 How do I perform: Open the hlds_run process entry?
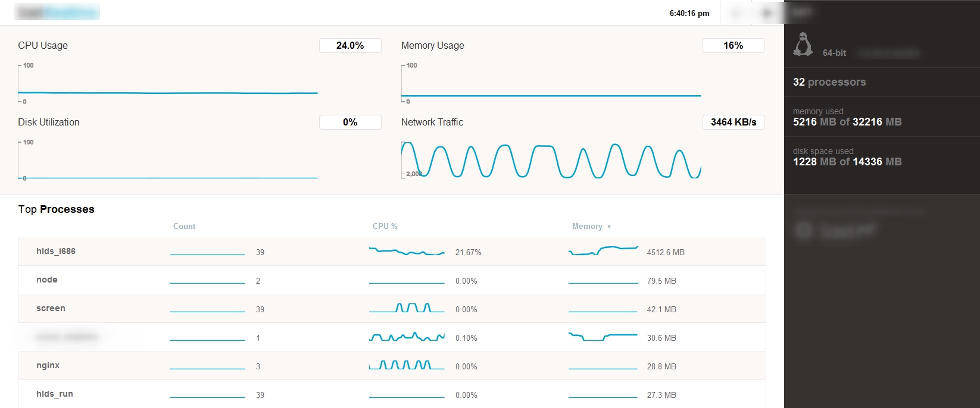click(x=392, y=394)
